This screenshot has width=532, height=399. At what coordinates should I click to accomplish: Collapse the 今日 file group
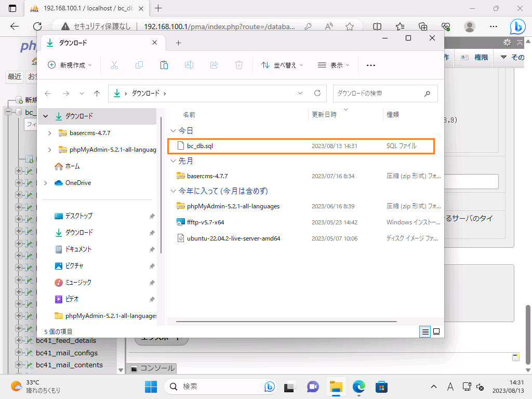click(174, 131)
